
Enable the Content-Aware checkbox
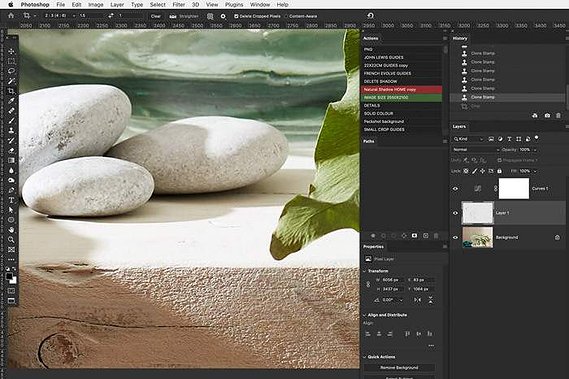(286, 16)
